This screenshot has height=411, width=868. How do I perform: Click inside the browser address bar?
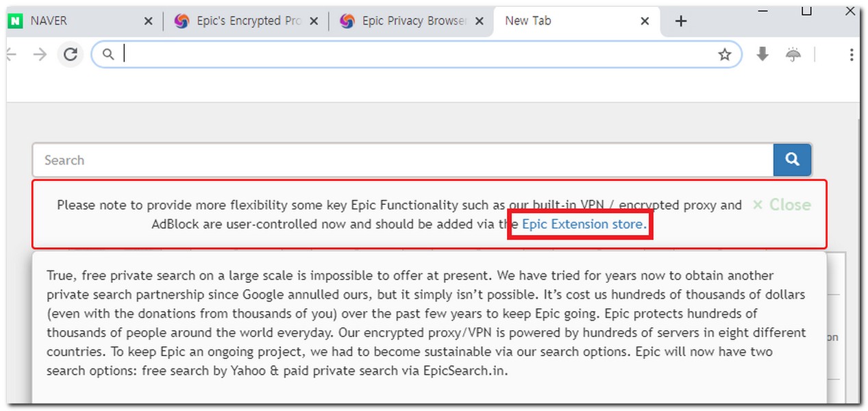point(417,54)
